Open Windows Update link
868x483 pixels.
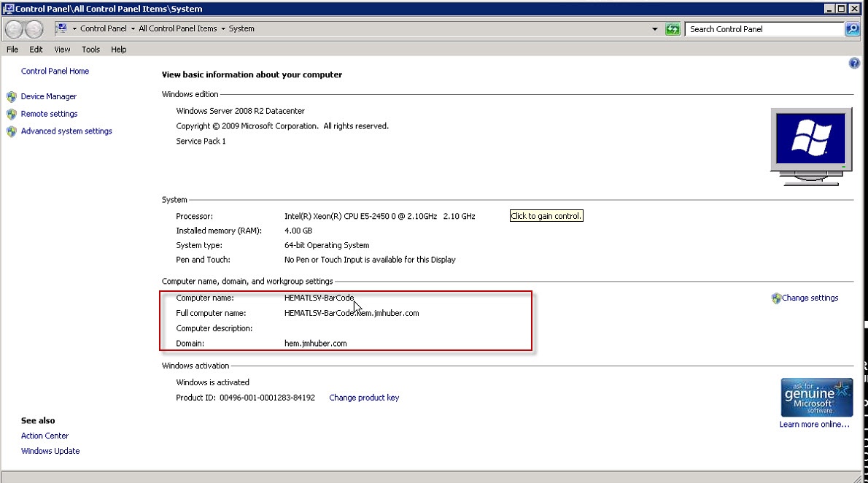50,451
